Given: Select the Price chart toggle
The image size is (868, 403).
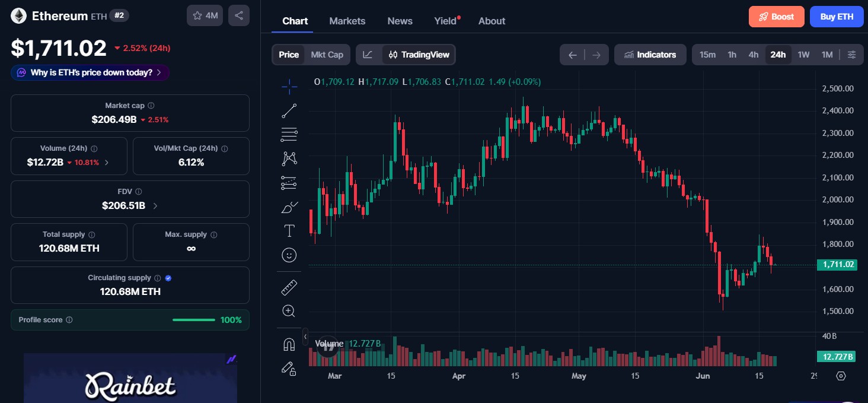Looking at the screenshot, I should pos(289,55).
